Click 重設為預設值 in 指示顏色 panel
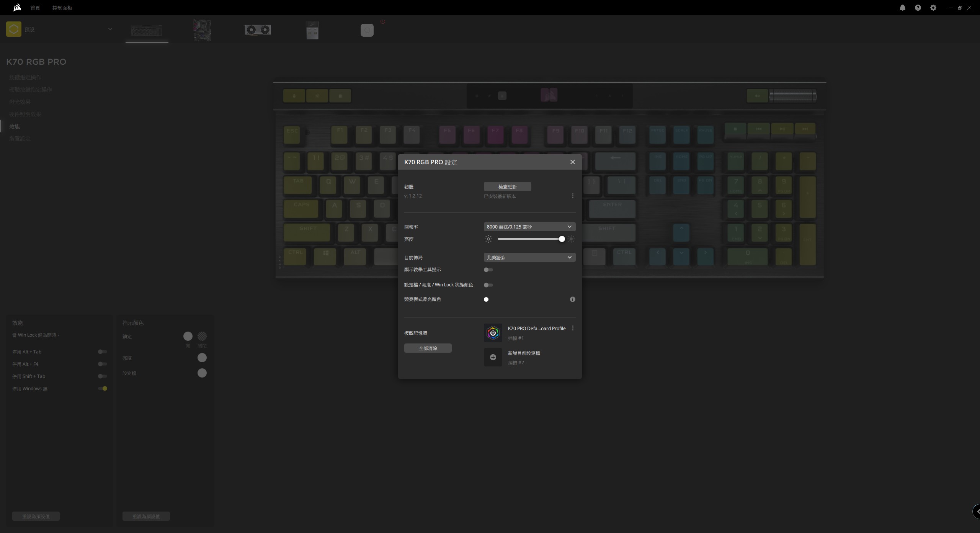Screen dimensions: 980x533 pyautogui.click(x=146, y=516)
